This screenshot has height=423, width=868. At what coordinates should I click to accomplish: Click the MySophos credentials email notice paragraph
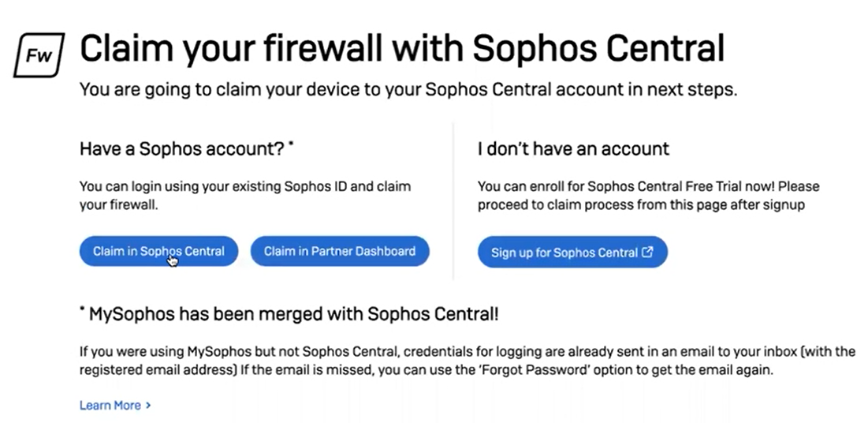467,361
